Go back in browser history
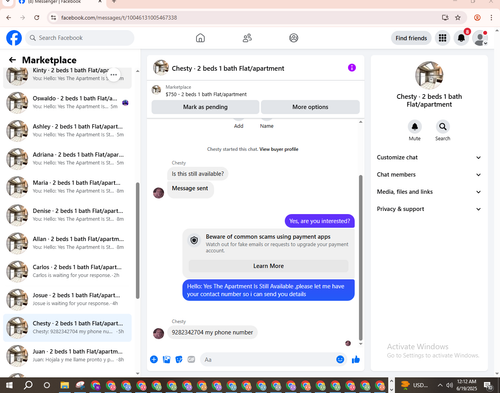 click(x=9, y=18)
